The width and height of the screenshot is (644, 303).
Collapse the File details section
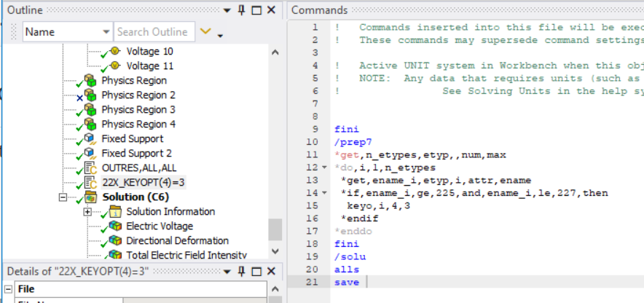coord(8,289)
